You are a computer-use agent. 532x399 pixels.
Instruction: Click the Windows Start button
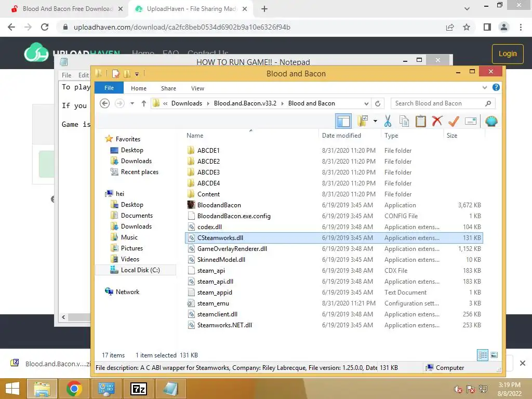pyautogui.click(x=12, y=389)
